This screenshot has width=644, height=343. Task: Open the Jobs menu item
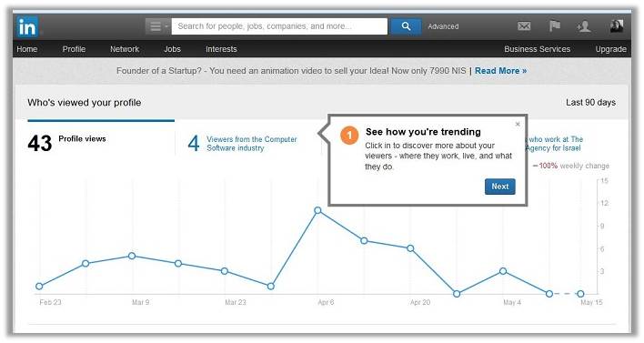pos(172,49)
